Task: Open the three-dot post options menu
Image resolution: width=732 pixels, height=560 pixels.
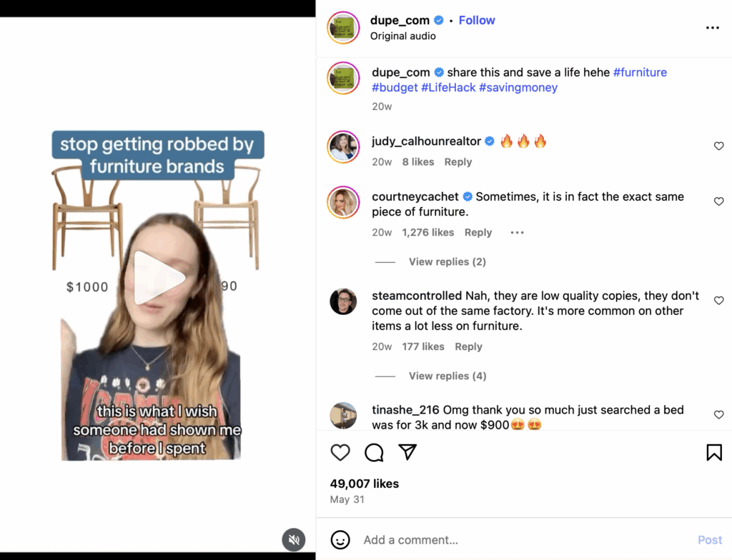Action: (x=712, y=28)
